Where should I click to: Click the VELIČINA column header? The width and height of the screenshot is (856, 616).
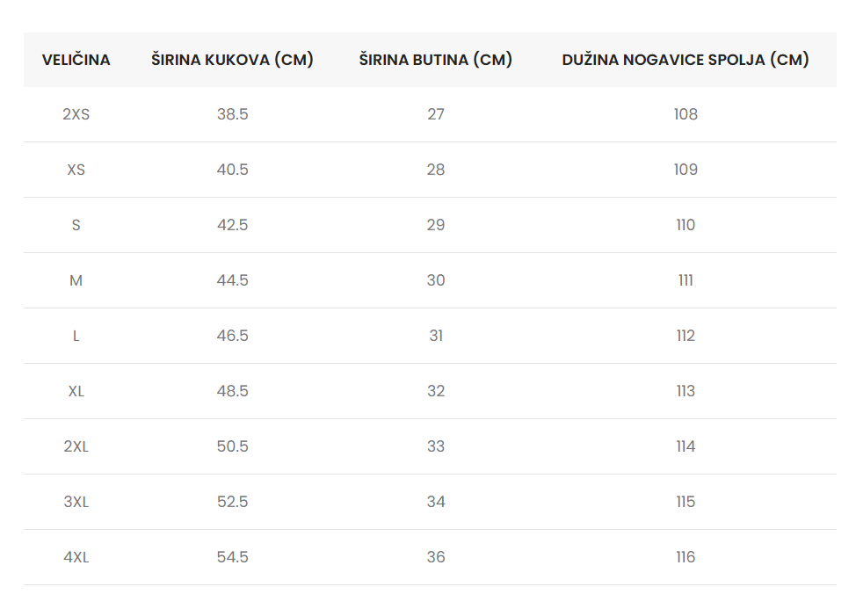point(76,60)
